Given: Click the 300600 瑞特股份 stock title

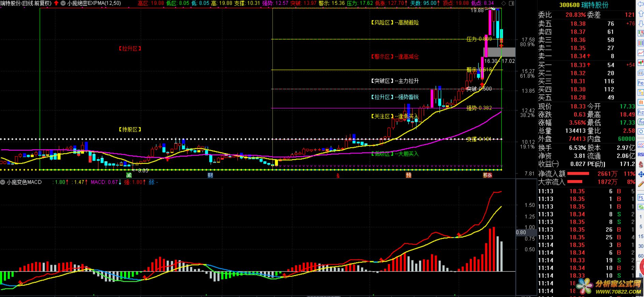Looking at the screenshot, I should [x=584, y=5].
